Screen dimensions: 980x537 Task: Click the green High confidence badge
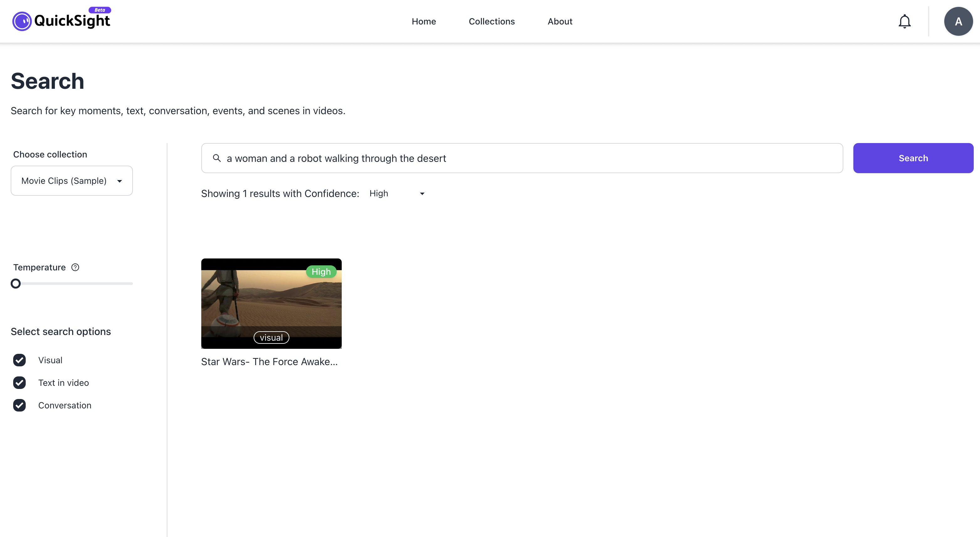pyautogui.click(x=321, y=272)
